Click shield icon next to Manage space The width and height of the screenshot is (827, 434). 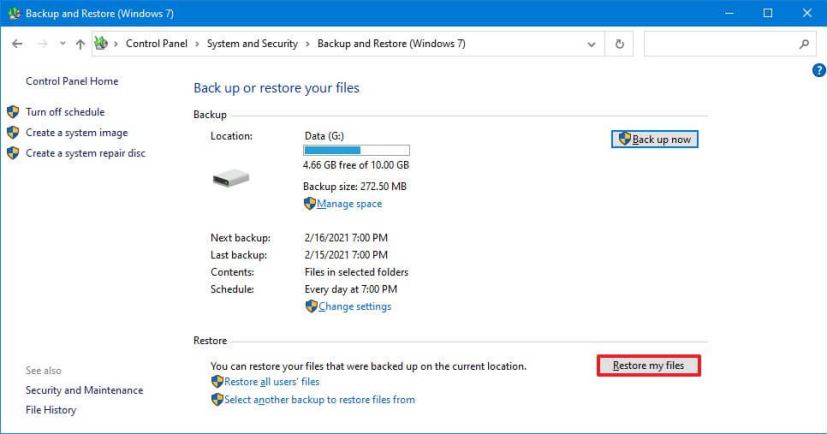[310, 204]
